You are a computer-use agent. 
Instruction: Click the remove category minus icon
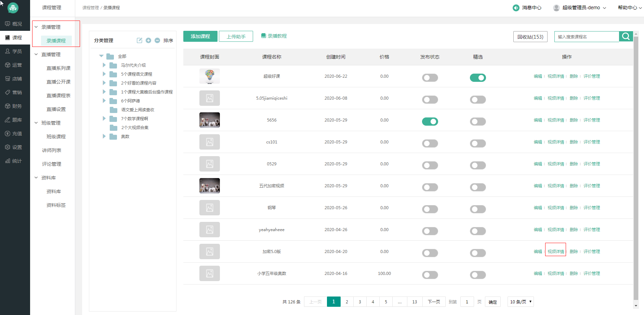tap(157, 40)
